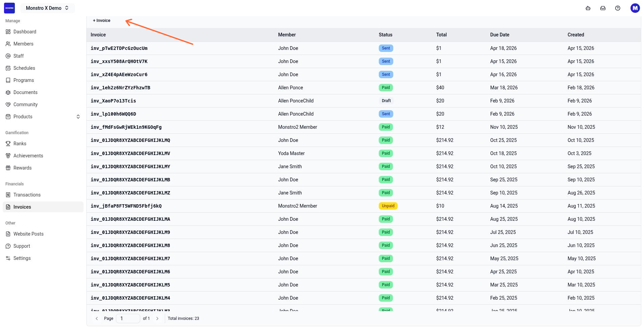Open the user avatar M menu
Image resolution: width=644 pixels, height=333 pixels.
pyautogui.click(x=635, y=8)
